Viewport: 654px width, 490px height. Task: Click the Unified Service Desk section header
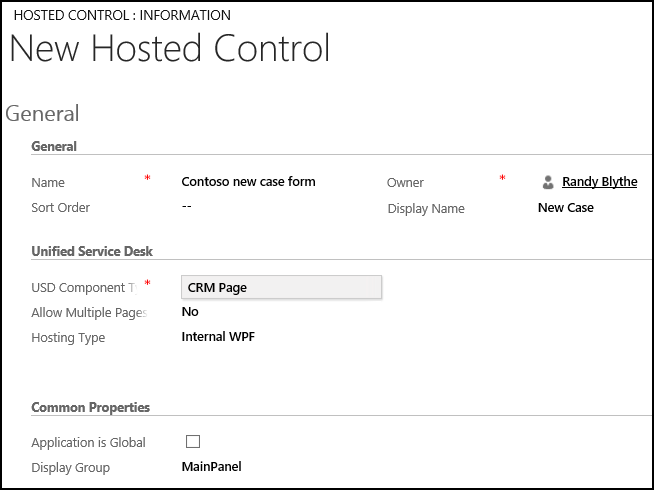(x=92, y=251)
